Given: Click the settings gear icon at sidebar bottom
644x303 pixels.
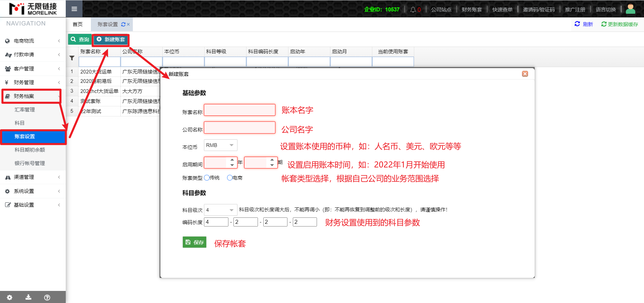Looking at the screenshot, I should point(9,297).
